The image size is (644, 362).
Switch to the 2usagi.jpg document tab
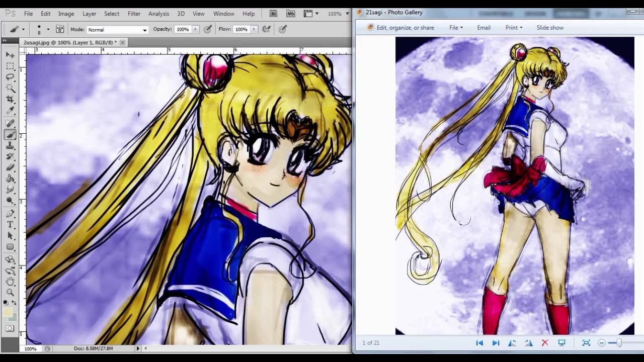point(69,43)
